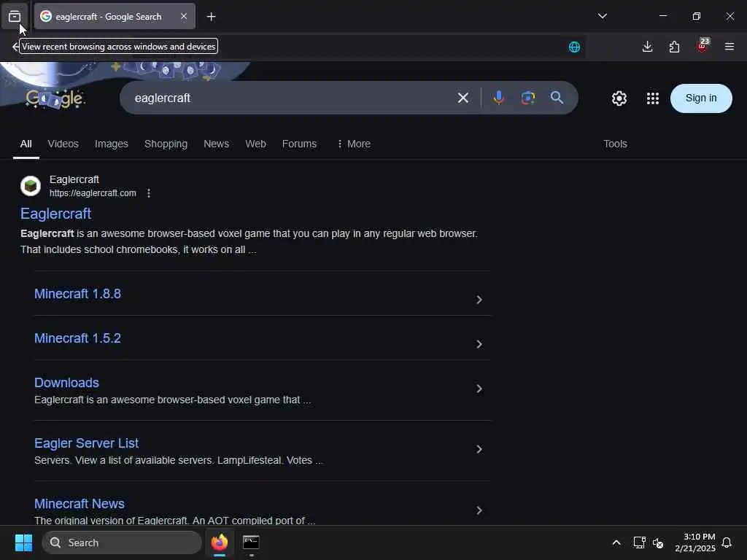Open search Tools
The height and width of the screenshot is (560, 747).
point(615,144)
